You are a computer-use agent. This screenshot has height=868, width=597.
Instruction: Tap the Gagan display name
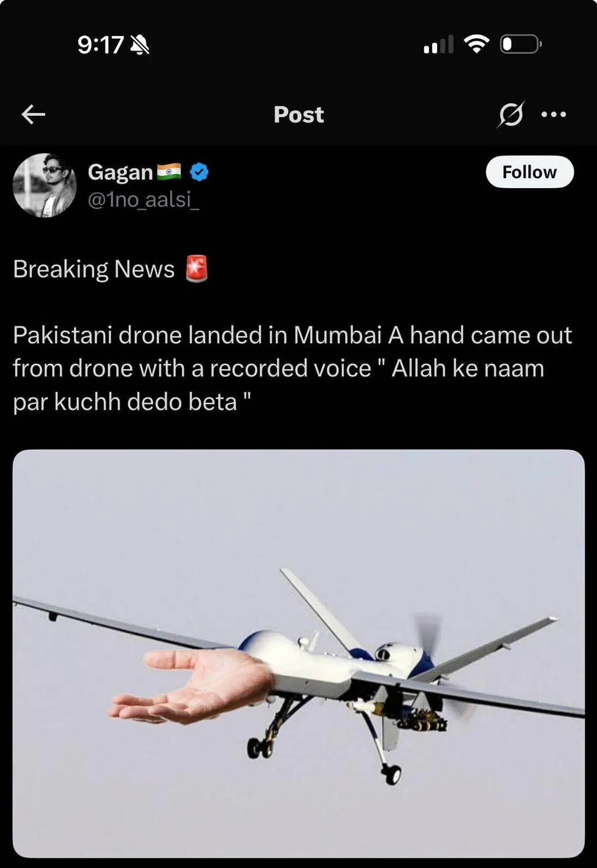[x=120, y=172]
